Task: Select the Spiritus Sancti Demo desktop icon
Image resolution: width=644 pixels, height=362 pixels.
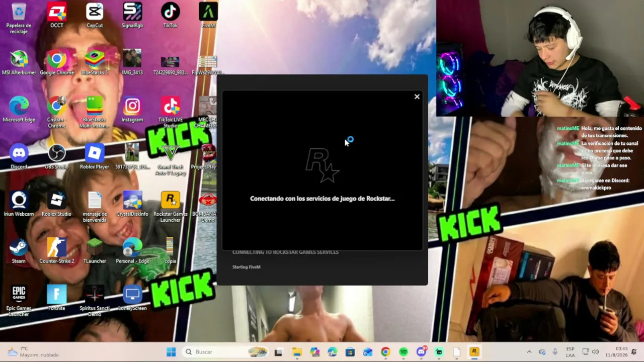Action: (95, 301)
